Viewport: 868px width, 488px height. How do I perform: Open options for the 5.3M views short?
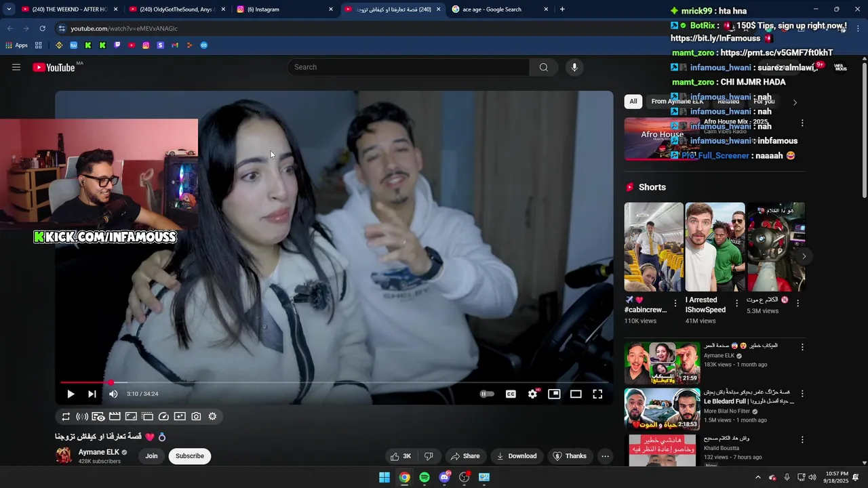point(797,304)
